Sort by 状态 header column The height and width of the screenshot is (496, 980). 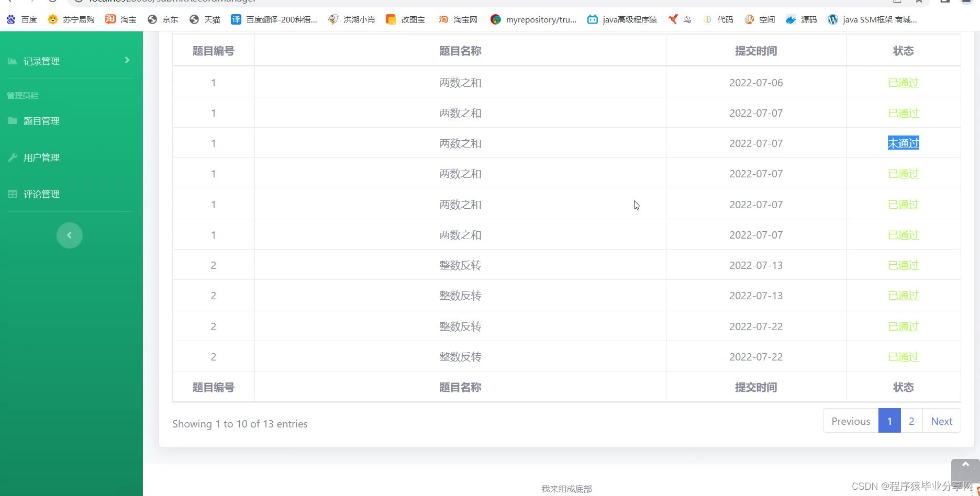click(x=904, y=51)
